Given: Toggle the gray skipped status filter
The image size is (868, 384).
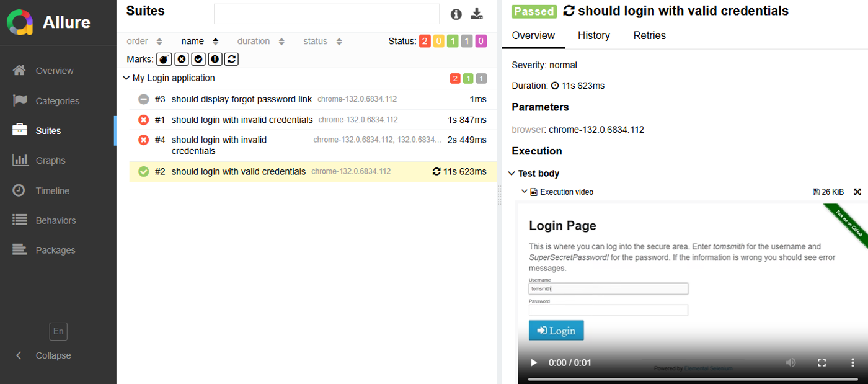Looking at the screenshot, I should 467,42.
